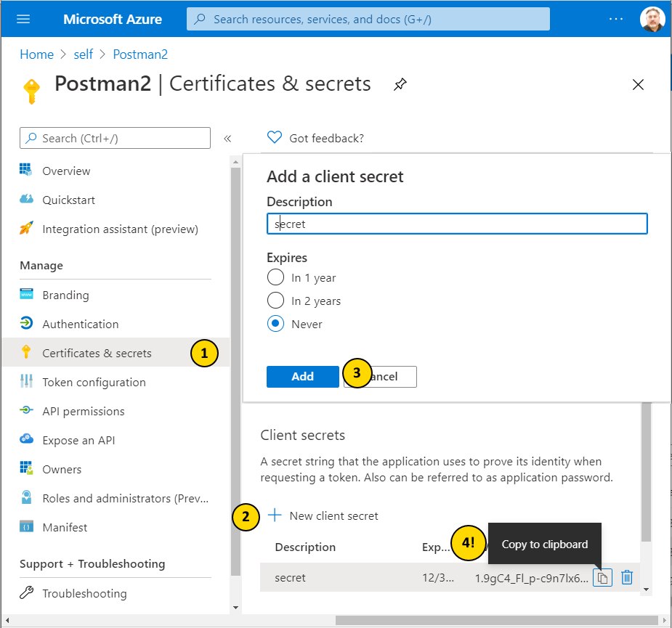
Task: Copy the client secret to clipboard
Action: [602, 577]
